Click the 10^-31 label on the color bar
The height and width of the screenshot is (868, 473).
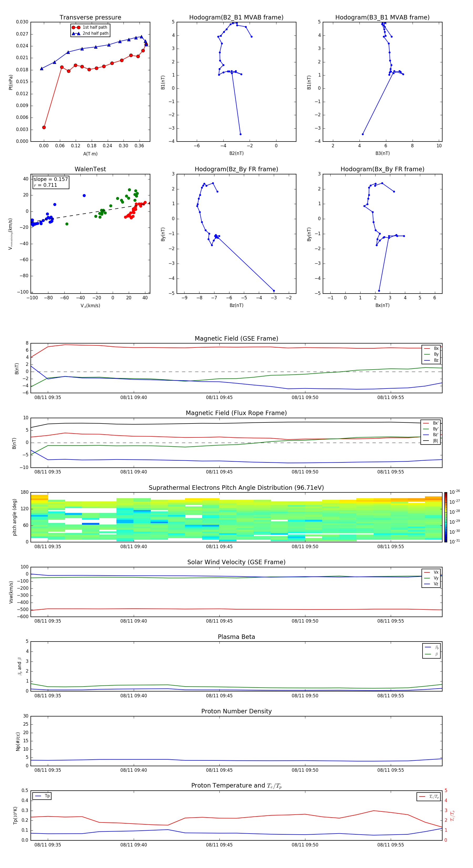[x=455, y=542]
